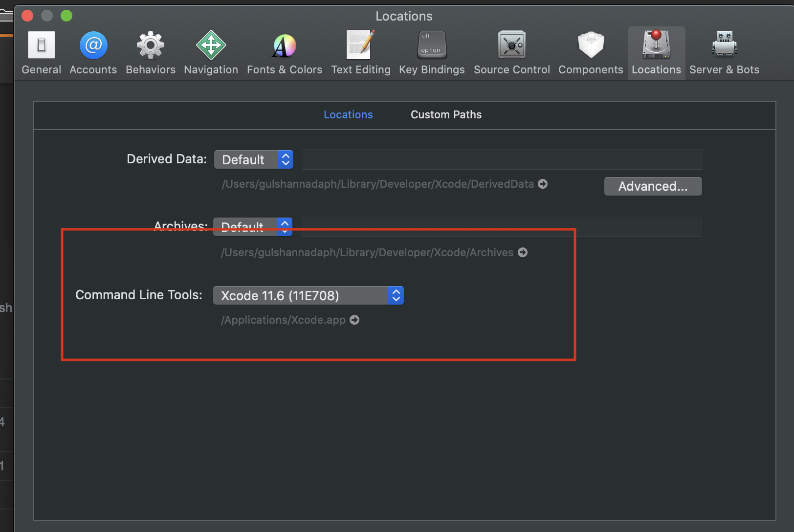Open the Navigation preferences pane
The height and width of the screenshot is (532, 794).
tap(211, 53)
